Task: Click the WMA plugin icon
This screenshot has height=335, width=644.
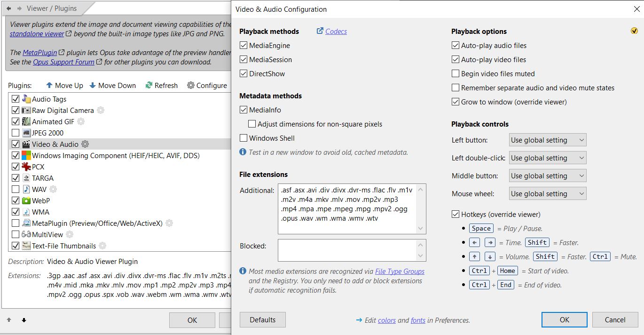Action: click(26, 212)
